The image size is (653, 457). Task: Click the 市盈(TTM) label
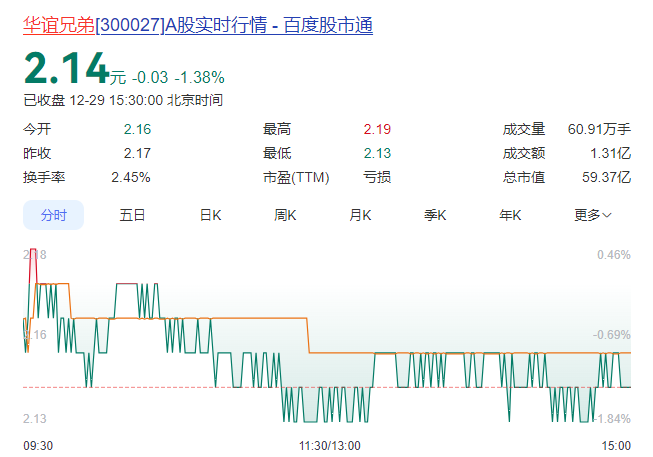(296, 177)
